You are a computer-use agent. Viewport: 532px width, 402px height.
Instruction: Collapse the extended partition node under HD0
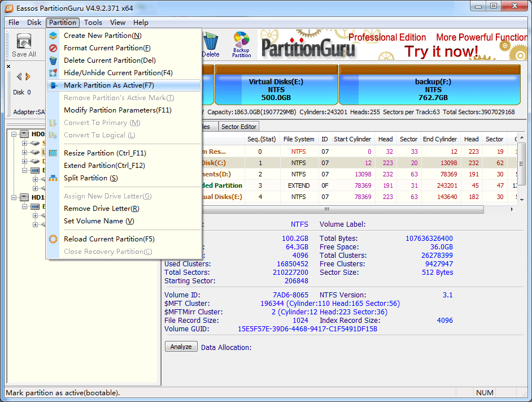pos(24,170)
